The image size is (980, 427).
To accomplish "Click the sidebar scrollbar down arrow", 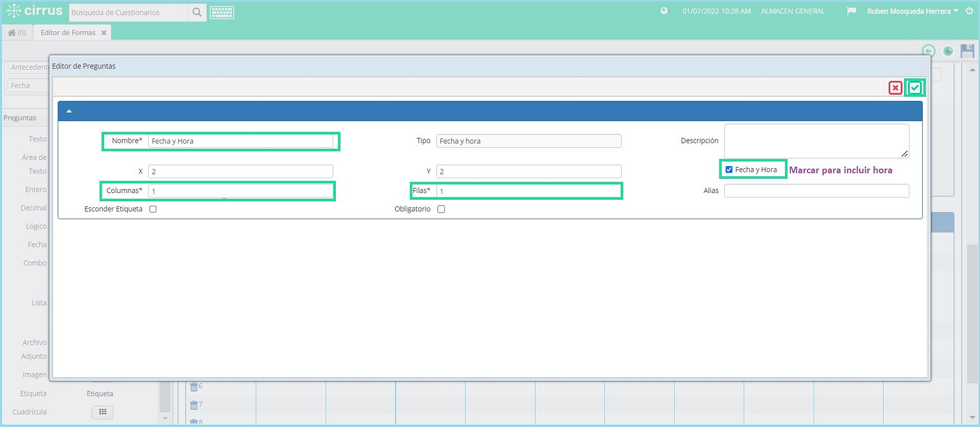I will [x=166, y=418].
